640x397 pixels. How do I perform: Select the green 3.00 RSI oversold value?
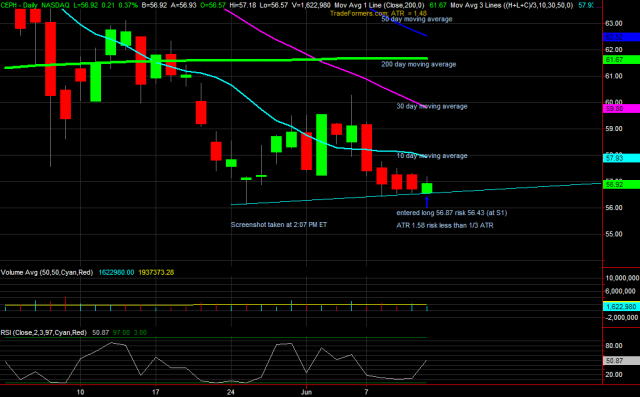(x=140, y=333)
